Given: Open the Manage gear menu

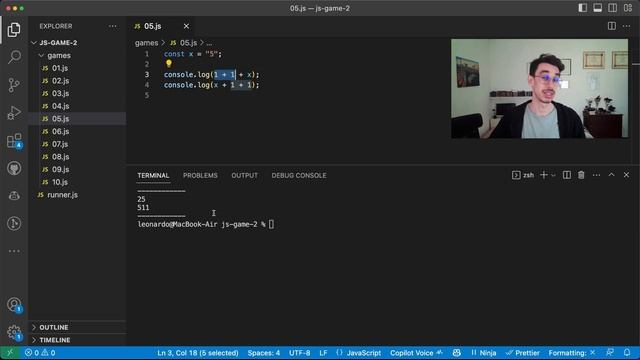Looking at the screenshot, I should (14, 333).
